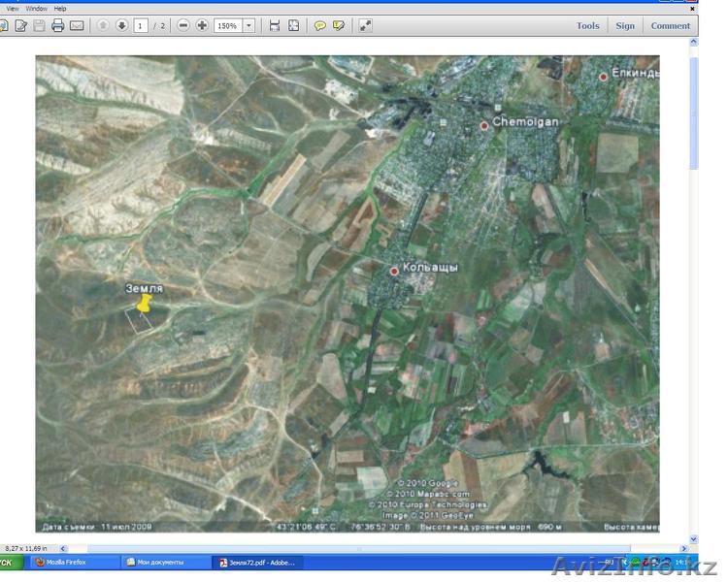This screenshot has height=582, width=728.
Task: Open the Help menu
Action: click(60, 8)
